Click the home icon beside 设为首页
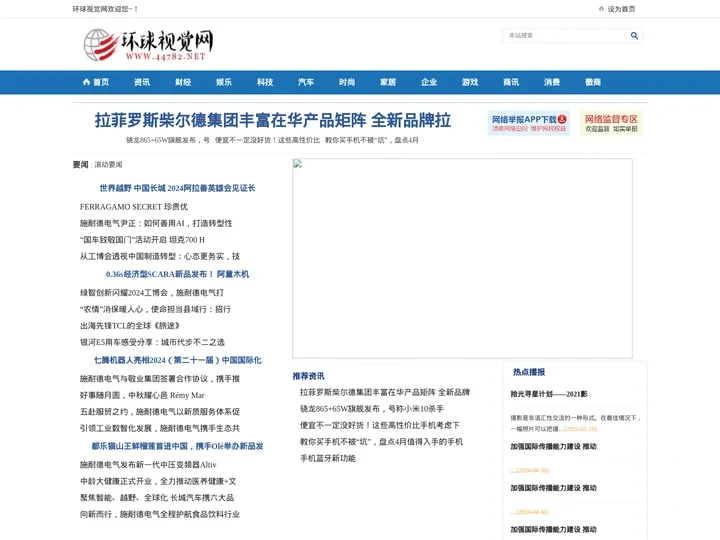Viewport: 720px width, 540px height. pos(601,9)
